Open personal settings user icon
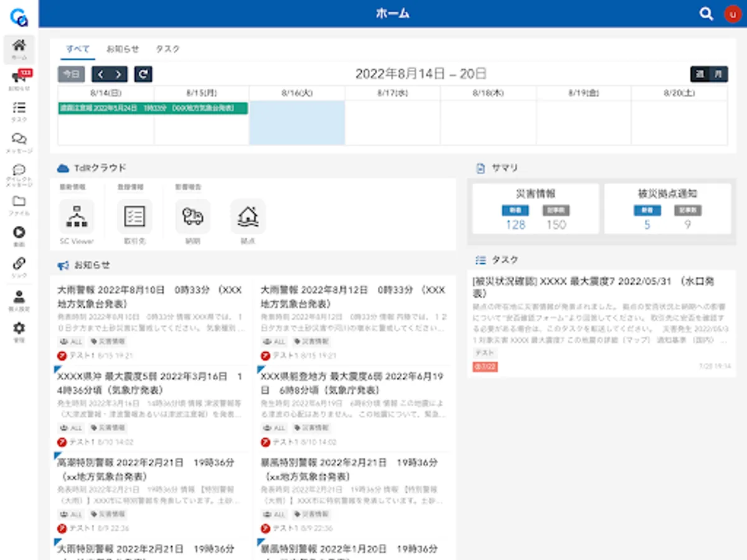Viewport: 747px width, 560px height. click(x=19, y=300)
